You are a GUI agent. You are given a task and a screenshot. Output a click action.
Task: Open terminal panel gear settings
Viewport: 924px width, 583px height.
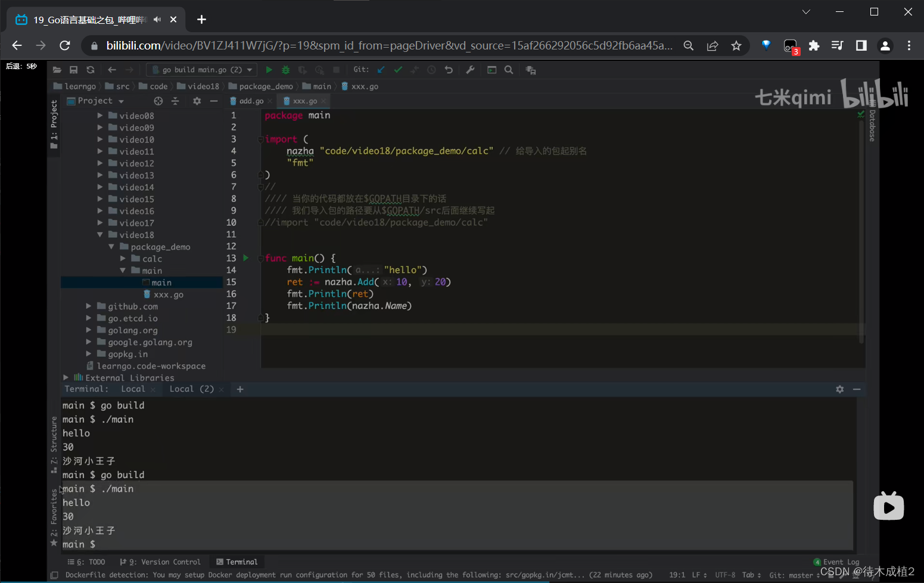tap(840, 389)
